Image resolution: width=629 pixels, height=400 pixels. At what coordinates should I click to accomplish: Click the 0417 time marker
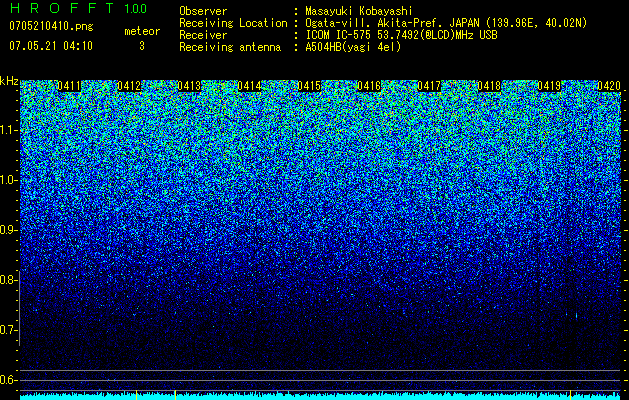429,86
